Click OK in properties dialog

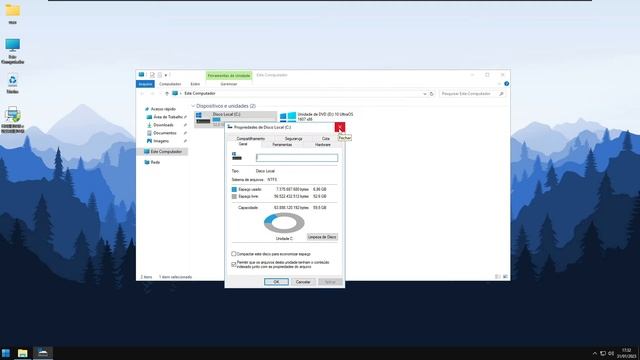(x=276, y=282)
